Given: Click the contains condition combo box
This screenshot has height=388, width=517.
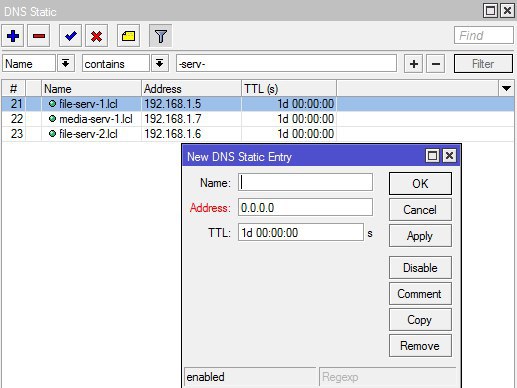Looking at the screenshot, I should click(116, 63).
